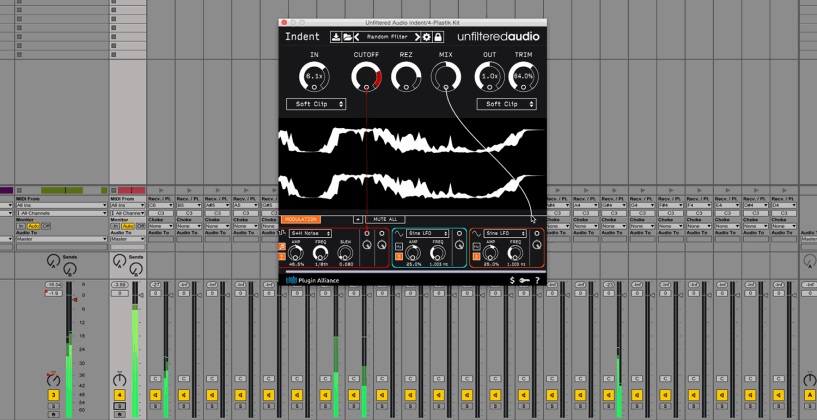Select the MODULATION tab
The image size is (817, 420).
pyautogui.click(x=300, y=218)
